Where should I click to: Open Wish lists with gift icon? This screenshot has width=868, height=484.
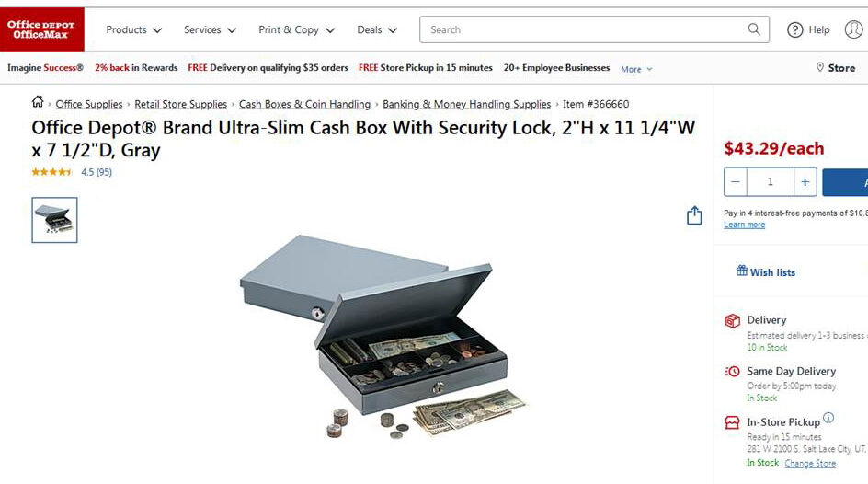(766, 271)
